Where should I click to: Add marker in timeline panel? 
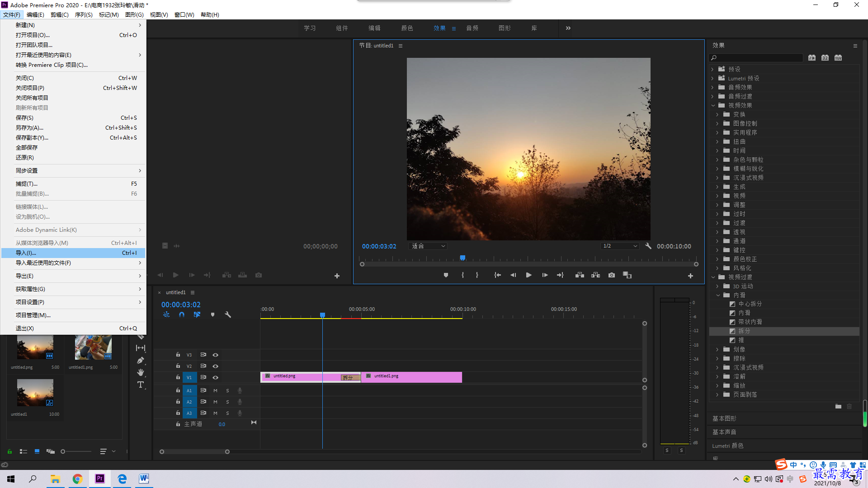click(x=212, y=314)
